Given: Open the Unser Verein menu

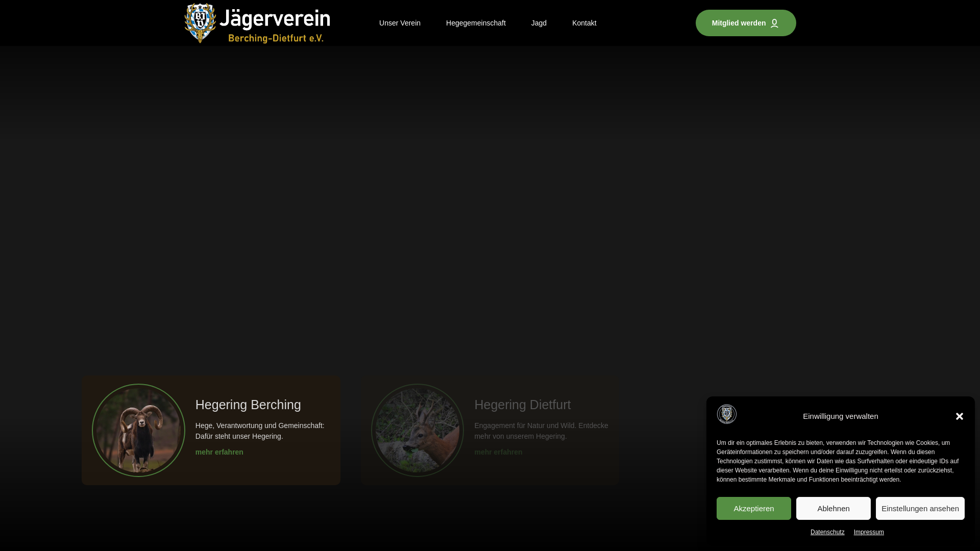Looking at the screenshot, I should click(400, 23).
